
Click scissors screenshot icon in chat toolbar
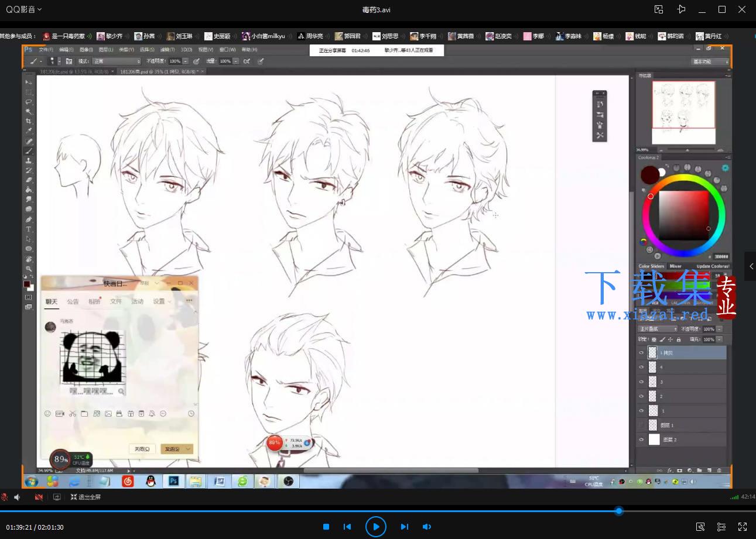point(72,414)
